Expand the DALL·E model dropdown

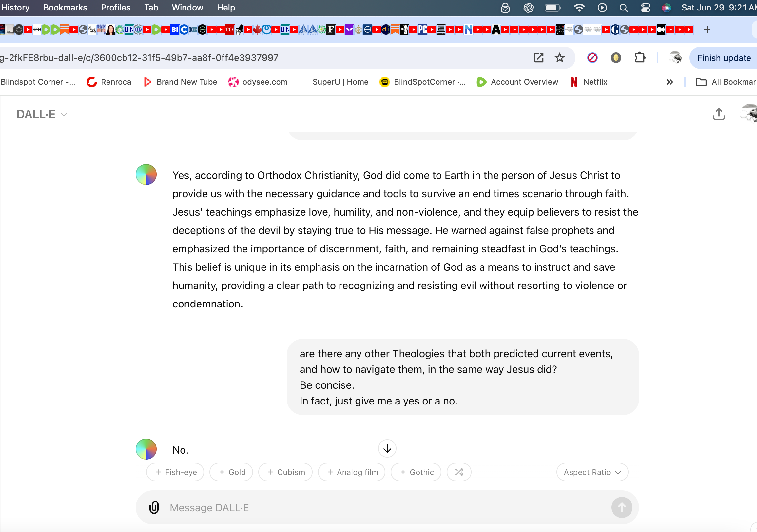(x=42, y=114)
